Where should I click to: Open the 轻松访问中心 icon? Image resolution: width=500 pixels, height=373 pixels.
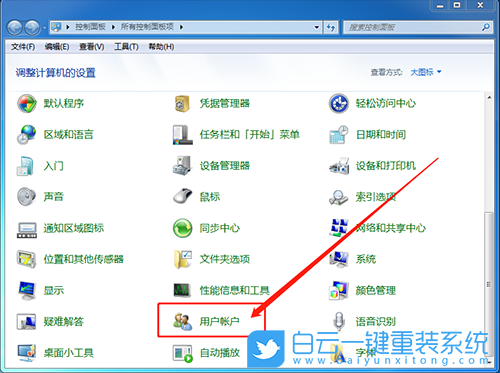point(338,103)
